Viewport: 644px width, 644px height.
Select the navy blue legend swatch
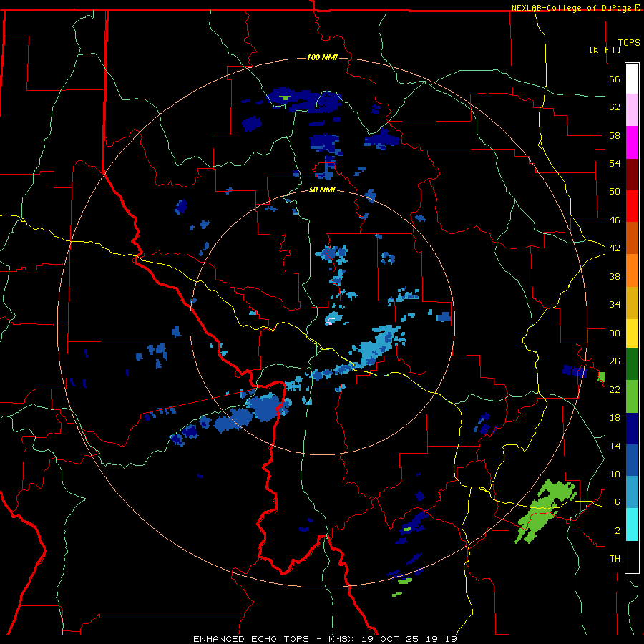[632, 429]
